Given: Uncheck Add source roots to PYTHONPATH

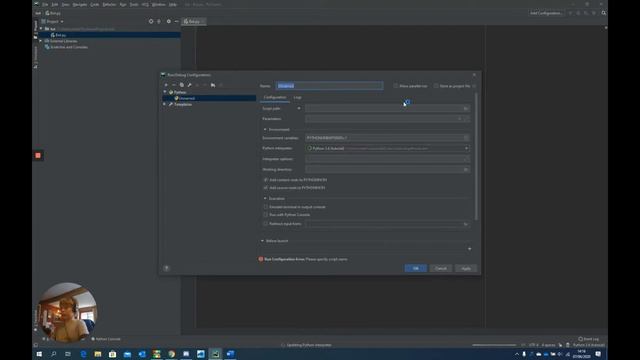Looking at the screenshot, I should [266, 188].
